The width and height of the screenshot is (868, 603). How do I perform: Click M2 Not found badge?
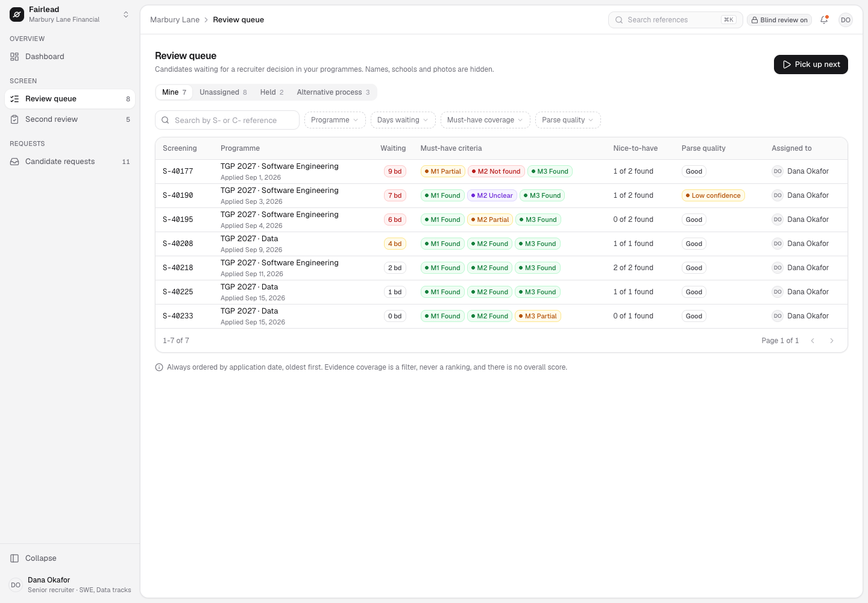point(496,171)
